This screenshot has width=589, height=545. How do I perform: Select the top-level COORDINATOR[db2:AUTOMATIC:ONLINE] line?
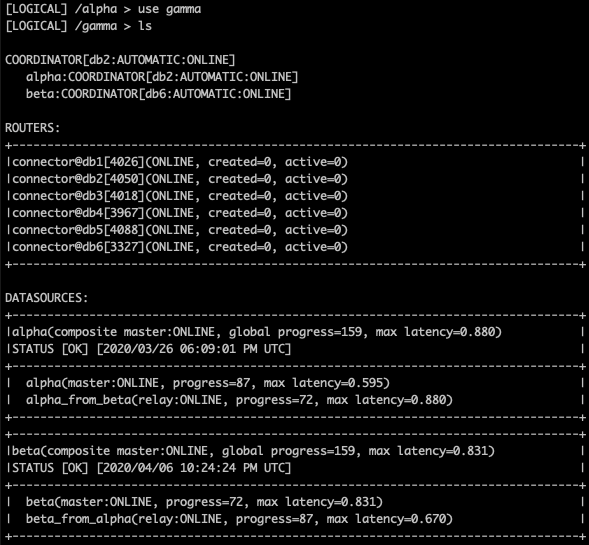(120, 60)
